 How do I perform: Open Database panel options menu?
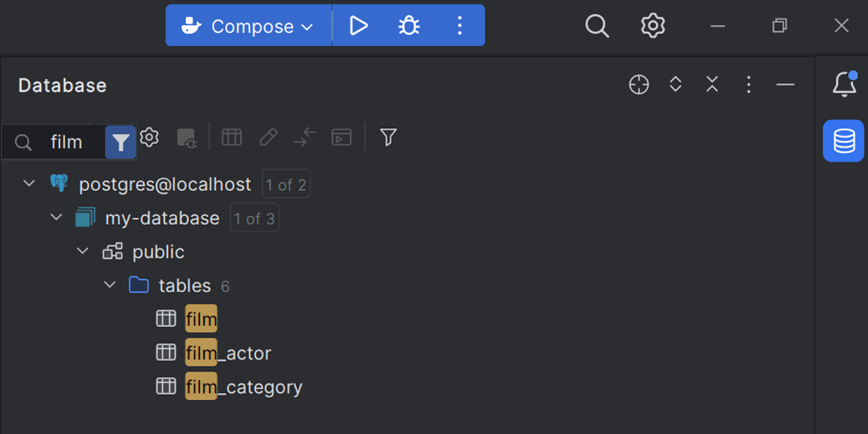click(x=749, y=85)
